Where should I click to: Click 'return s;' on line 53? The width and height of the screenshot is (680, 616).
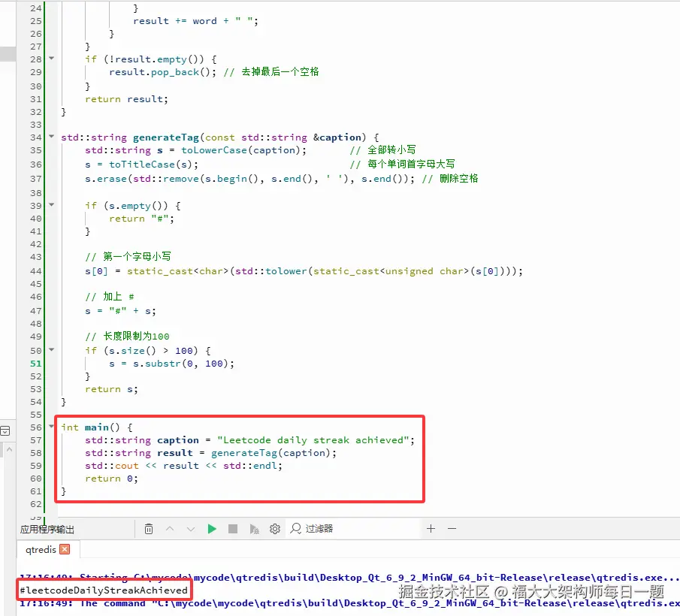(x=111, y=389)
